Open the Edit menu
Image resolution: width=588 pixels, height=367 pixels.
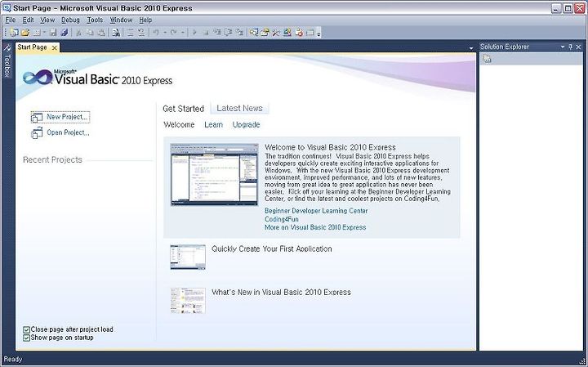coord(28,20)
